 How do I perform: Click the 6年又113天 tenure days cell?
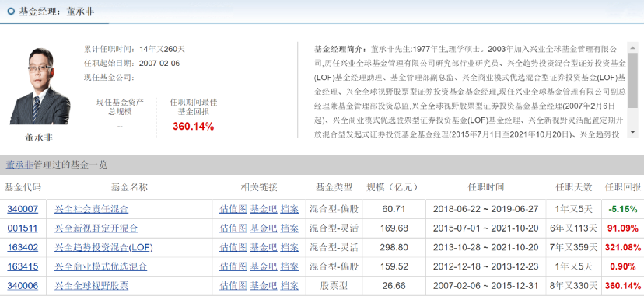coord(574,228)
